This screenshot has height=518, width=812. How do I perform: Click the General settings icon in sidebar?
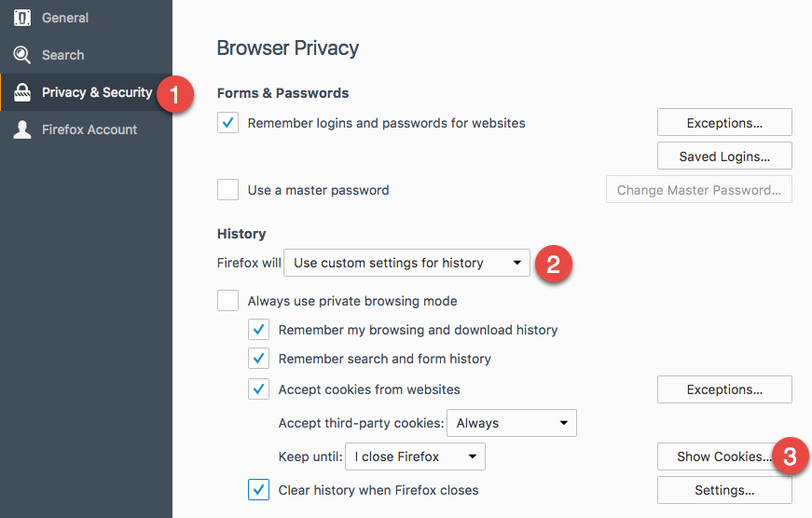coord(21,18)
